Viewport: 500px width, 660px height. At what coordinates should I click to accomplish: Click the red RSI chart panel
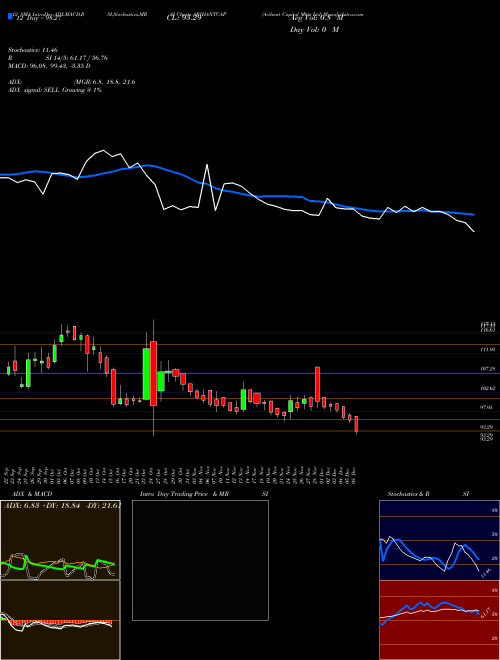(439, 620)
